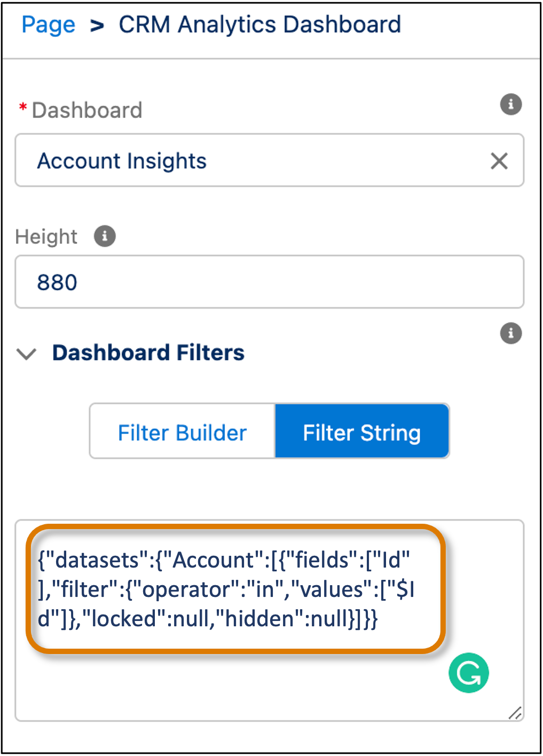Viewport: 543px width, 756px height.
Task: Switch to the Filter Builder mode
Action: pyautogui.click(x=182, y=431)
